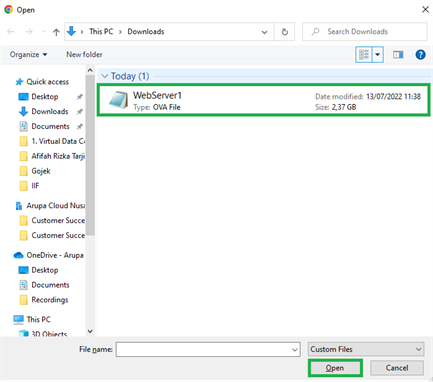
Task: Open the 'Afifah Rizka Tarji' folder
Action: click(58, 156)
